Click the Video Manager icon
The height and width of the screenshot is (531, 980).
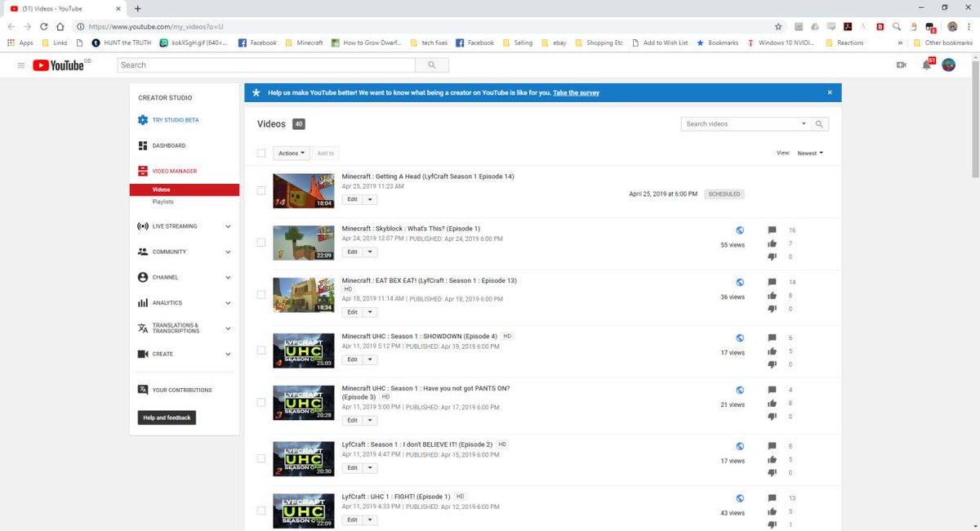143,171
